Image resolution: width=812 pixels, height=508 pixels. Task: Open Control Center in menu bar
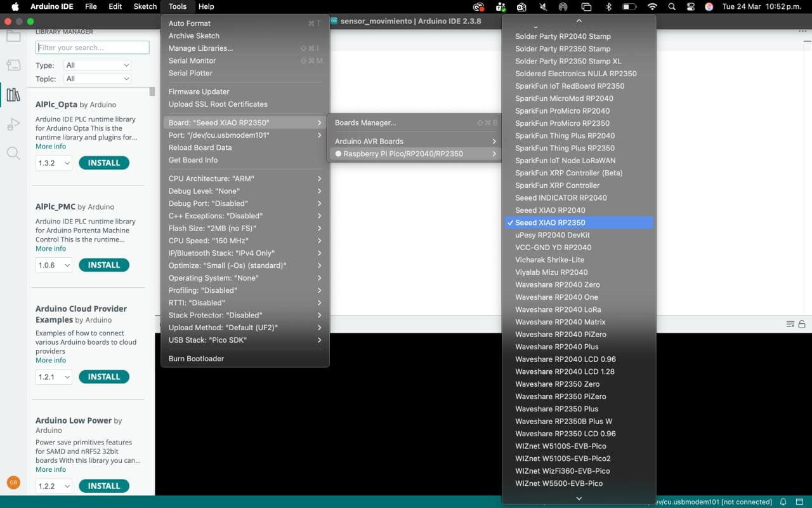690,6
